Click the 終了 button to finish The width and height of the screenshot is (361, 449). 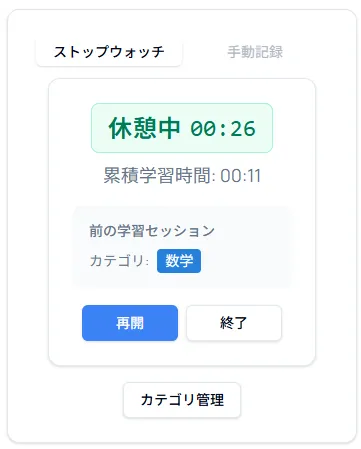click(234, 323)
